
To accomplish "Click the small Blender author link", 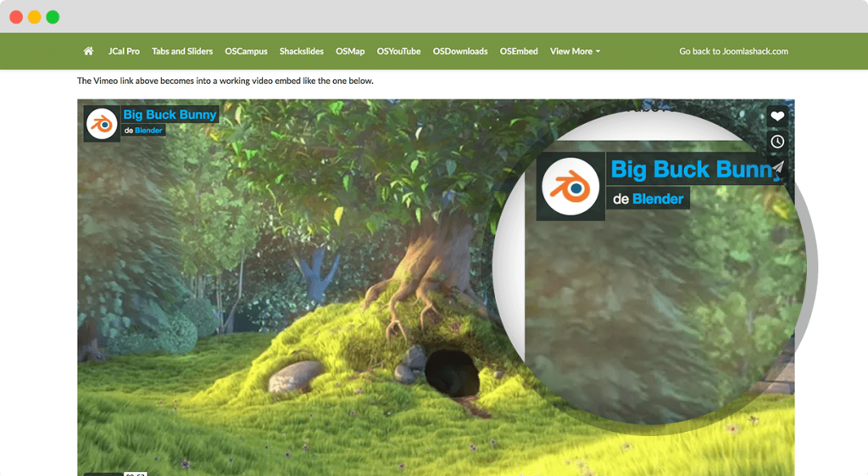I will click(x=148, y=130).
